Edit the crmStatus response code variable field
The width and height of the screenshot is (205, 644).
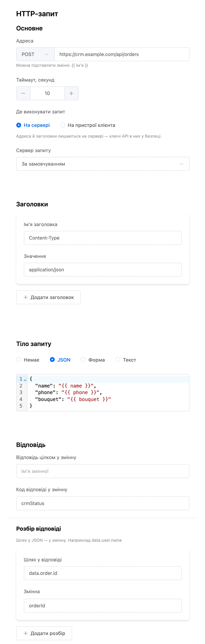click(x=103, y=503)
